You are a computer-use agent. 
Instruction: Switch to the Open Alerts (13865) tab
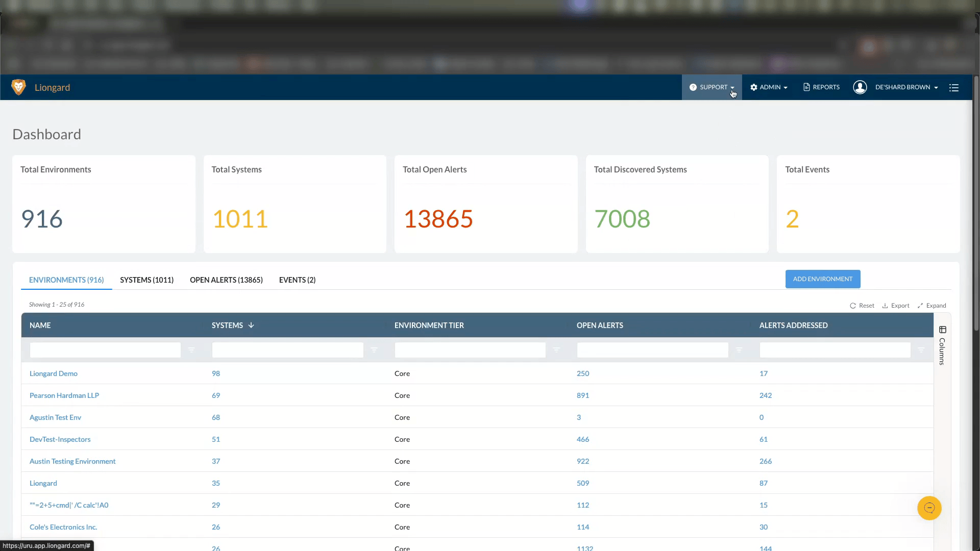tap(226, 280)
